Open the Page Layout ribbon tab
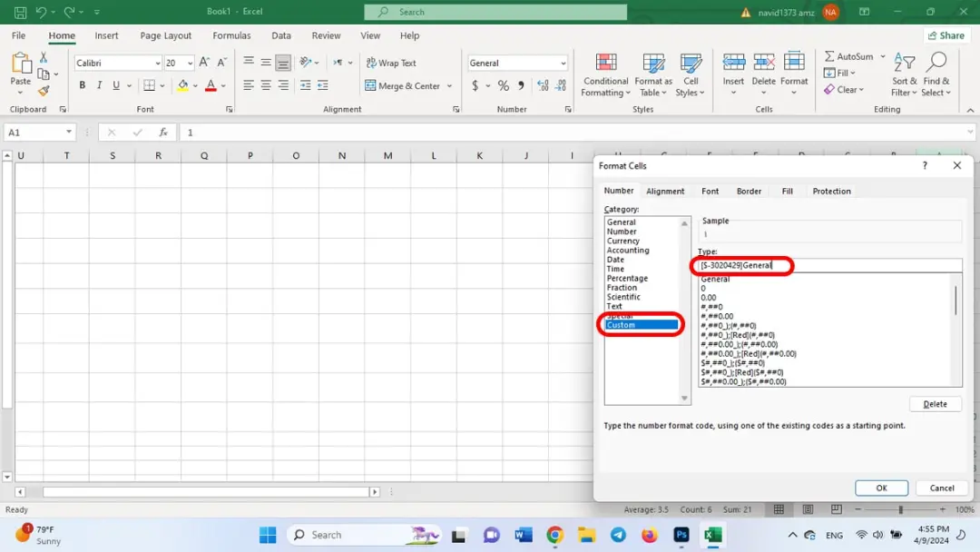980x552 pixels. coord(166,35)
